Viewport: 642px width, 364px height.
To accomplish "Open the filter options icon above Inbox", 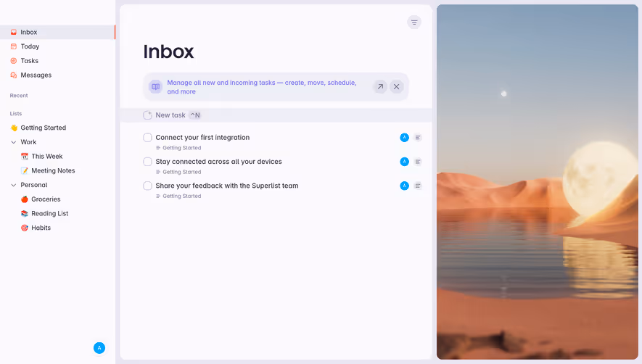I will (x=414, y=22).
